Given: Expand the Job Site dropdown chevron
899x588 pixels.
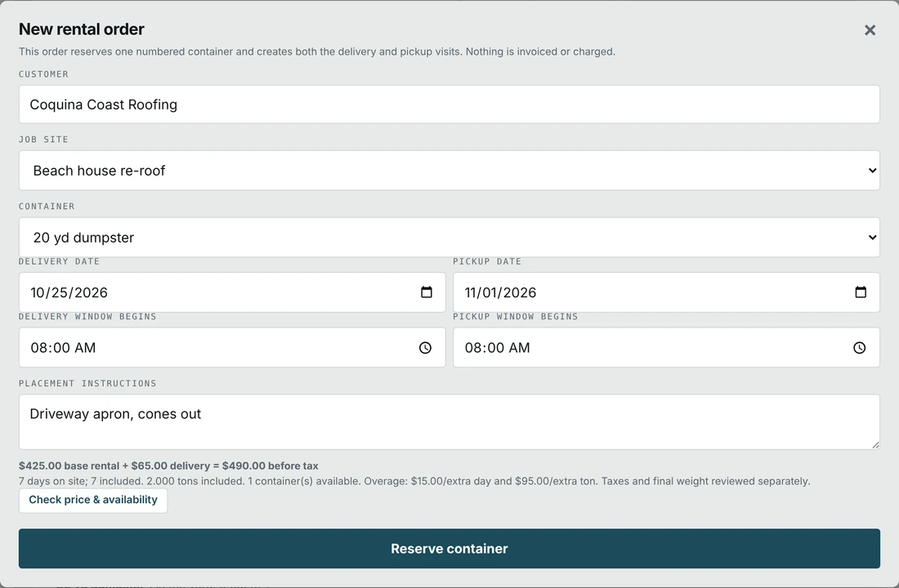Looking at the screenshot, I should click(x=872, y=171).
